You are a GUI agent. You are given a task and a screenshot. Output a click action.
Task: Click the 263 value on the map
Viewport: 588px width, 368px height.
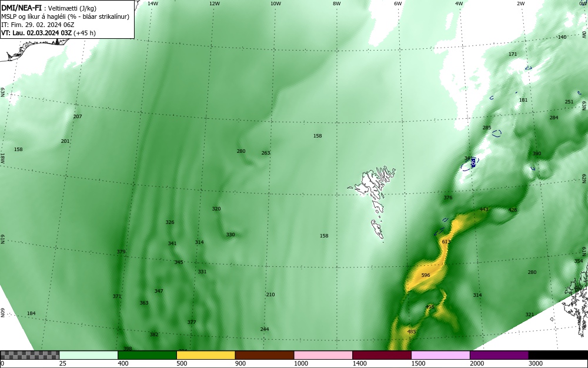pos(266,153)
